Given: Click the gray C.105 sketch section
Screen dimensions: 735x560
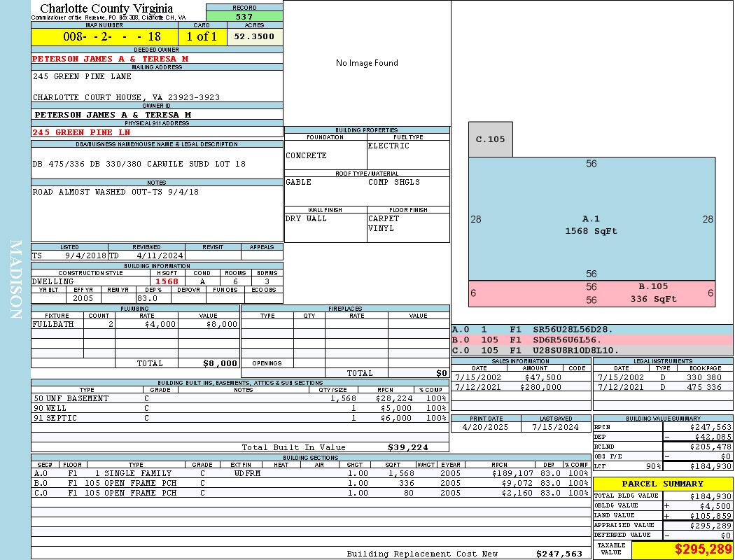Looking at the screenshot, I should [490, 139].
